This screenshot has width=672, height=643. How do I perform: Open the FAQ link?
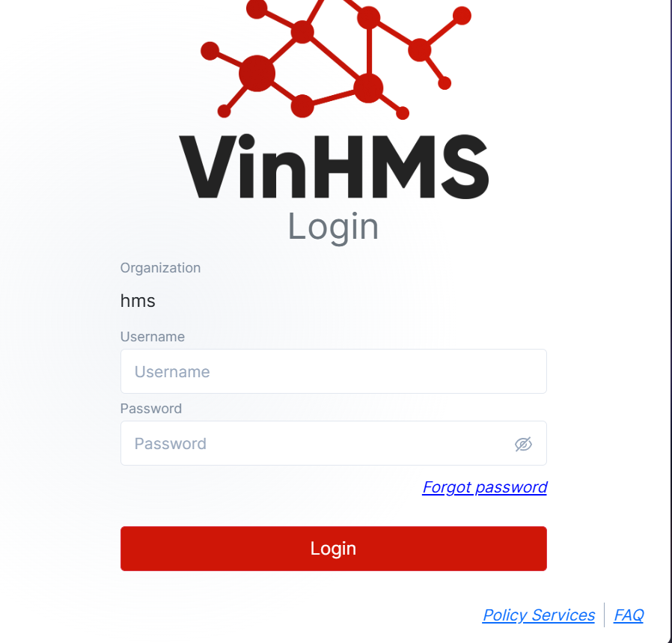pyautogui.click(x=629, y=615)
